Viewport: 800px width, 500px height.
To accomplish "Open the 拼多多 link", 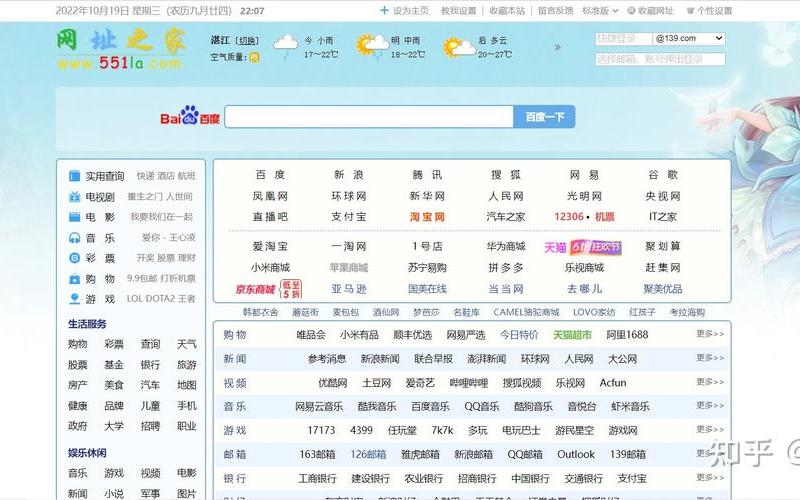I will click(506, 268).
